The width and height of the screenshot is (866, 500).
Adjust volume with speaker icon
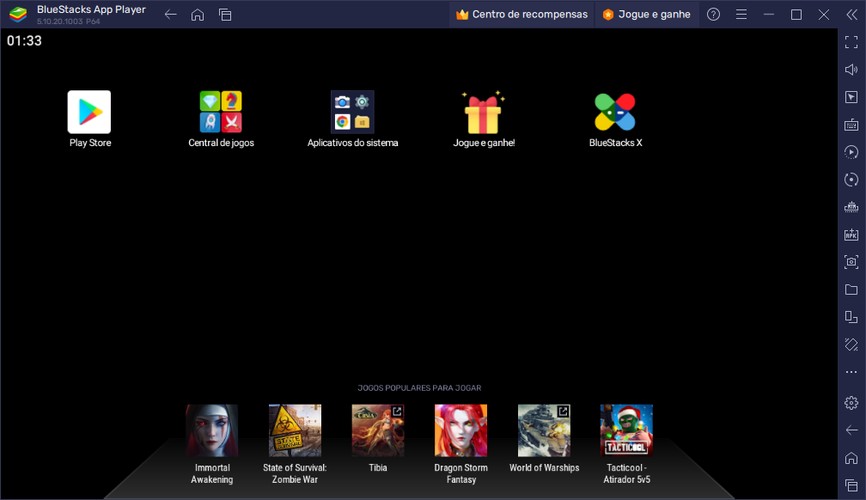[x=851, y=70]
